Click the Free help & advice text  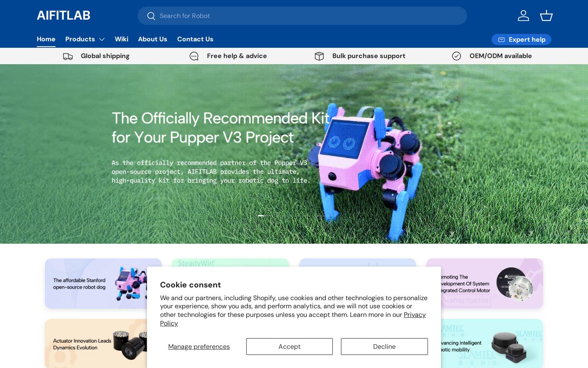[x=237, y=56]
